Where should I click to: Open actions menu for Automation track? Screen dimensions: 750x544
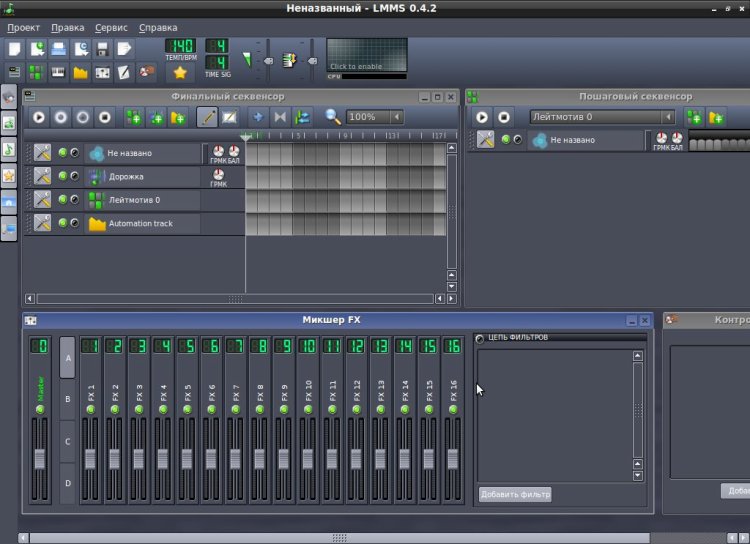[42, 223]
